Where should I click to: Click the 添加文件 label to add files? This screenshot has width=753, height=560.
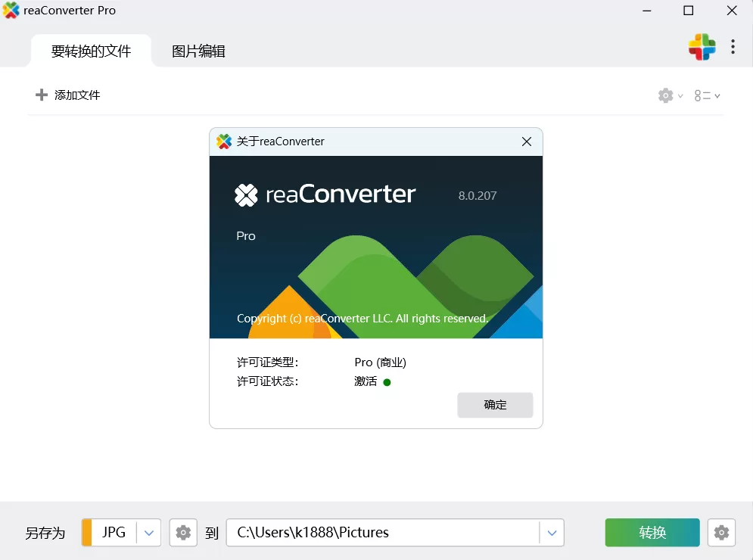pyautogui.click(x=76, y=95)
